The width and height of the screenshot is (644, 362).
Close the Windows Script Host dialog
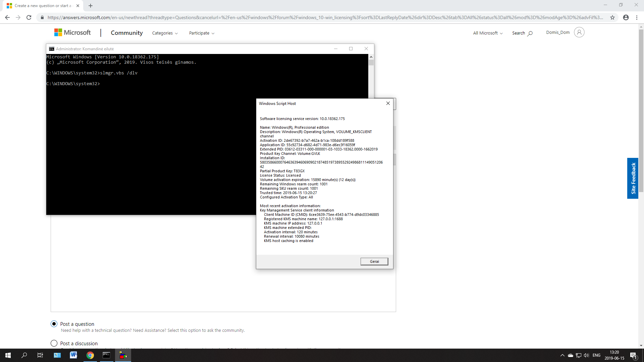pyautogui.click(x=388, y=103)
